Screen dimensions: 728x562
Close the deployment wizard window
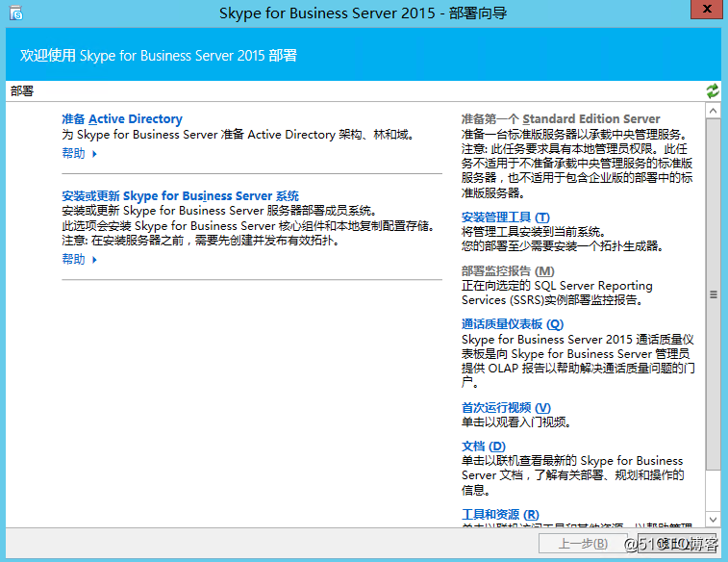tap(707, 10)
